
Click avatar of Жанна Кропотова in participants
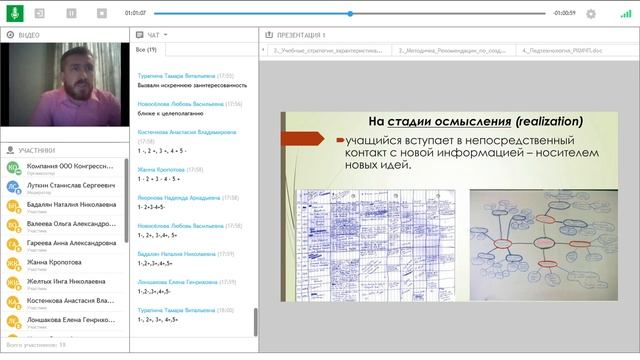click(13, 264)
